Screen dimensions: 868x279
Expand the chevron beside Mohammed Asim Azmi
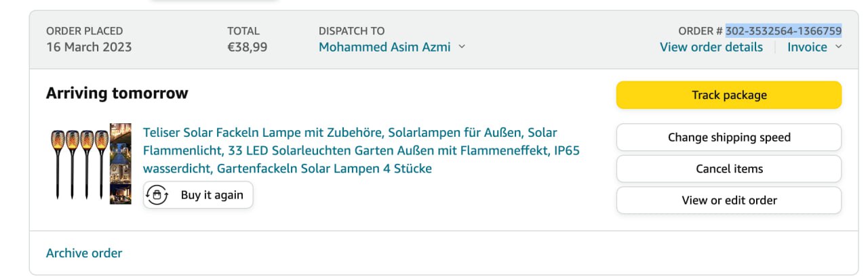pyautogui.click(x=462, y=47)
